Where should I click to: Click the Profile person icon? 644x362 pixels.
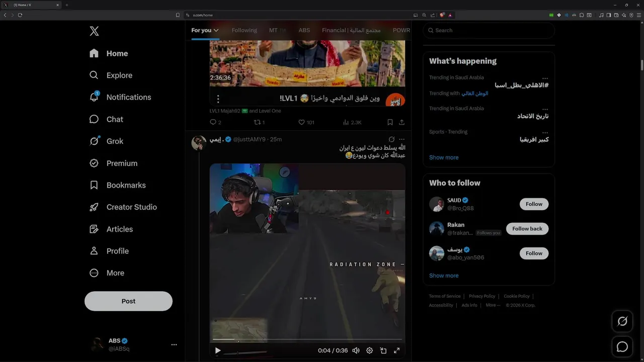(94, 251)
